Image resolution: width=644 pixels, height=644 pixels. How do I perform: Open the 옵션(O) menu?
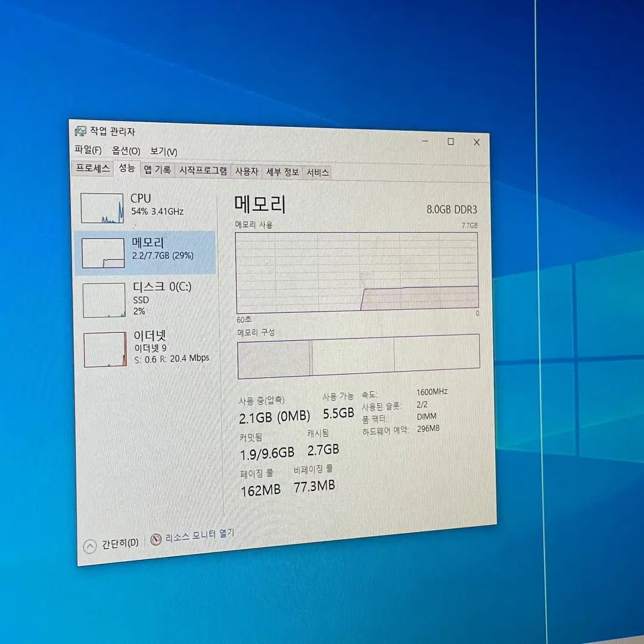126,151
